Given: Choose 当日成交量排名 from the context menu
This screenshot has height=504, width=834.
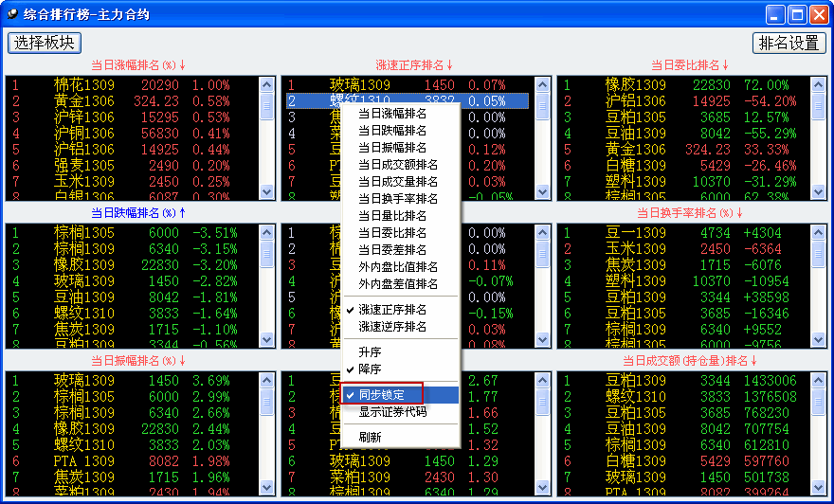Looking at the screenshot, I should [399, 181].
